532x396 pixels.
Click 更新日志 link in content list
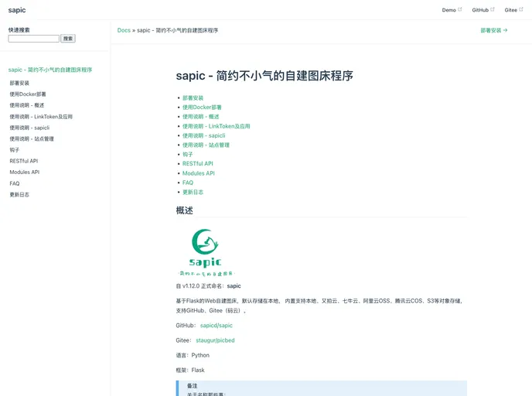(193, 192)
